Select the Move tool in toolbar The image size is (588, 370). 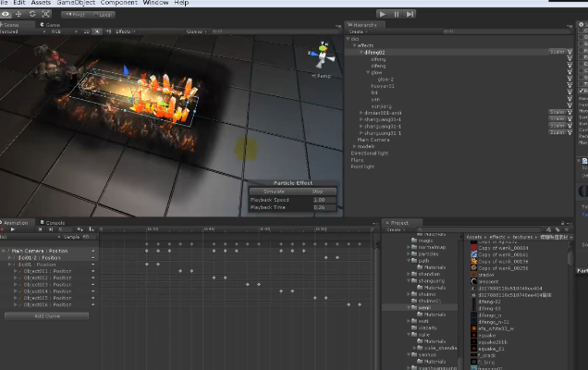pyautogui.click(x=19, y=14)
